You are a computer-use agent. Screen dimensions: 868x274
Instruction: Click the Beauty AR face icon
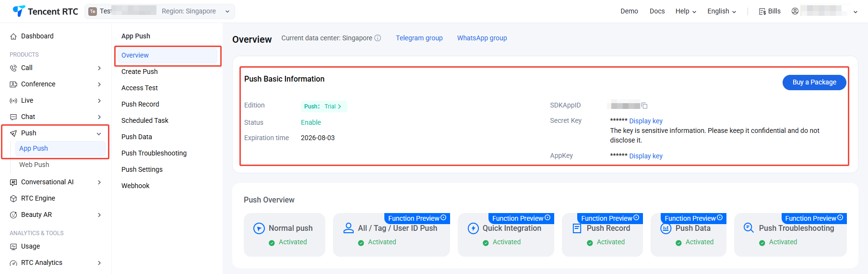(x=13, y=215)
